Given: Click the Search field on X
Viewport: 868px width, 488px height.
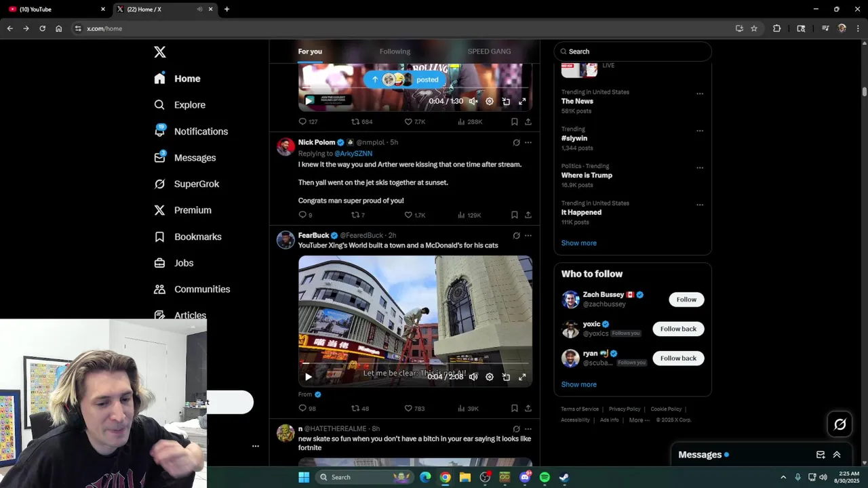Looking at the screenshot, I should 633,52.
